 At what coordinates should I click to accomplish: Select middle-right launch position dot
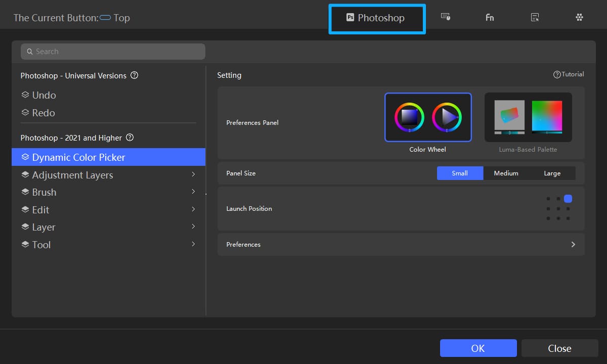click(x=568, y=209)
